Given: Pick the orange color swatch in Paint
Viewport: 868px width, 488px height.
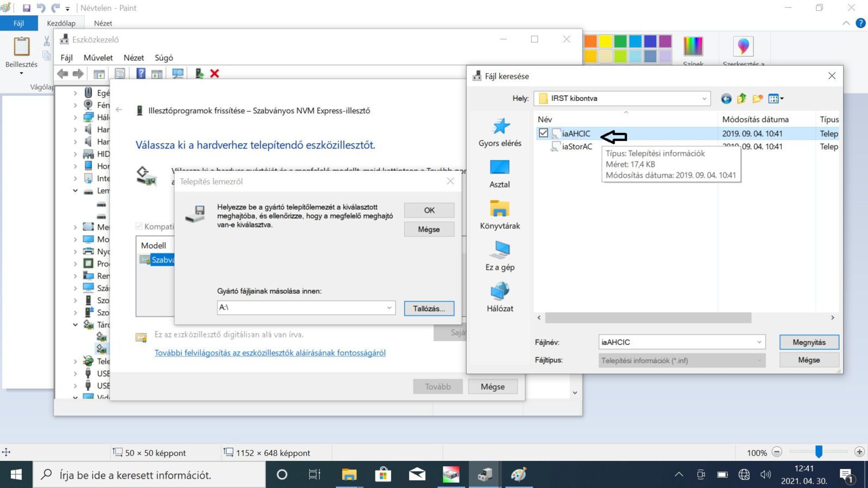Looking at the screenshot, I should [x=590, y=41].
